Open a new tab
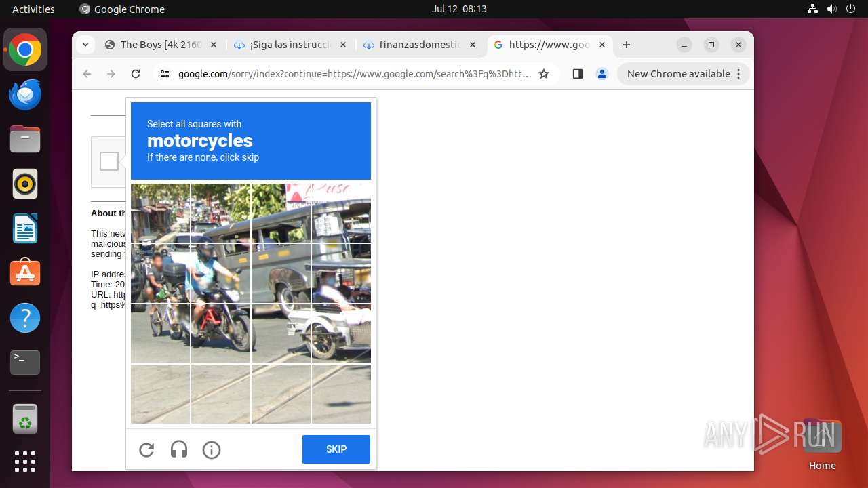 pos(627,45)
